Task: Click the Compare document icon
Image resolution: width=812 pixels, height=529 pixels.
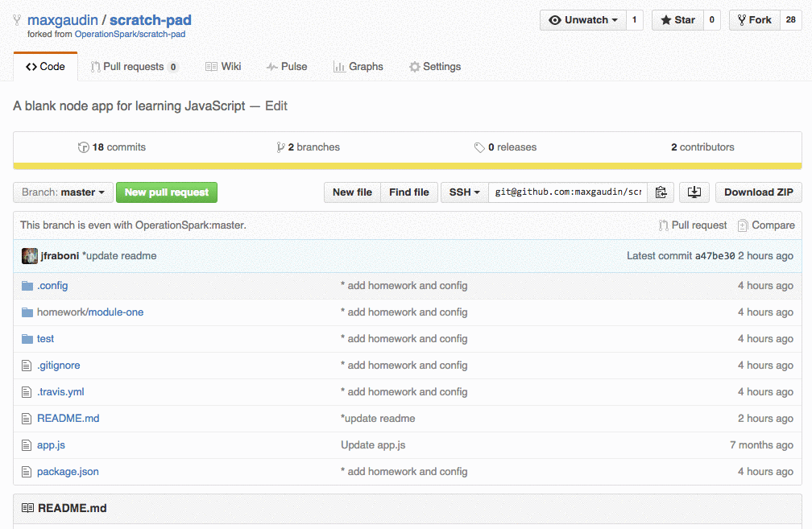Action: 743,225
